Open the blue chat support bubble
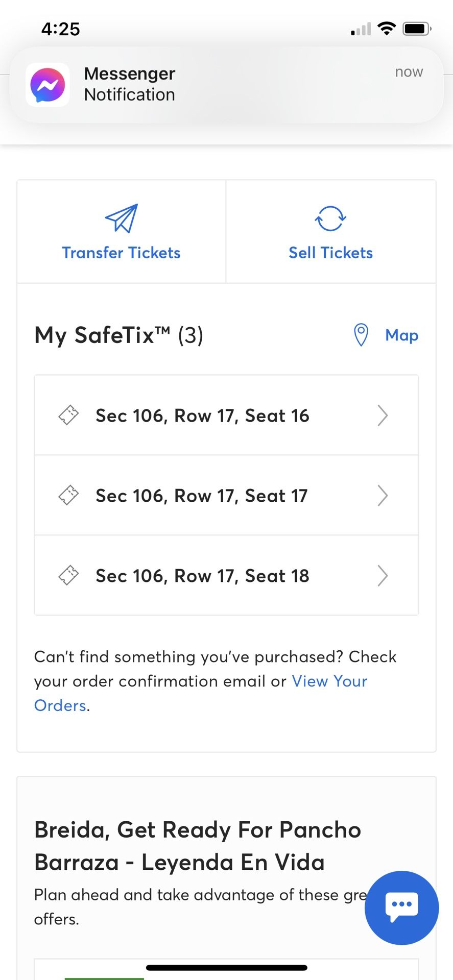The image size is (453, 980). 402,908
